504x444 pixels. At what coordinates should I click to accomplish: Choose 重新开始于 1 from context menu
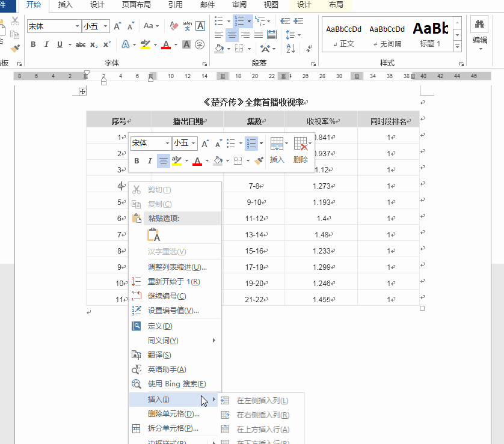pos(174,281)
